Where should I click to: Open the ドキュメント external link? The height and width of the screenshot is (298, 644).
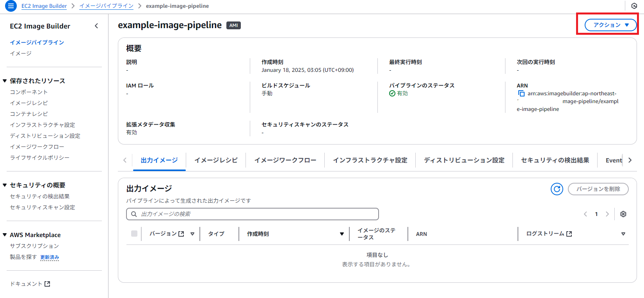30,284
